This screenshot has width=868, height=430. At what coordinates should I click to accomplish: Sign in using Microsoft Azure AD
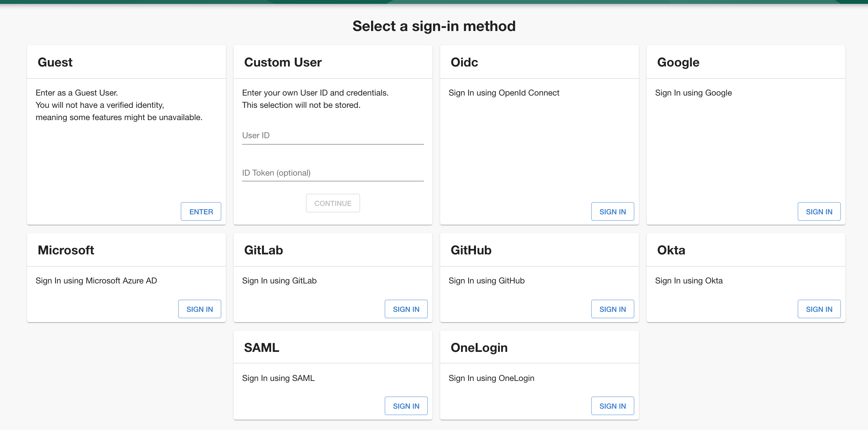(x=199, y=309)
